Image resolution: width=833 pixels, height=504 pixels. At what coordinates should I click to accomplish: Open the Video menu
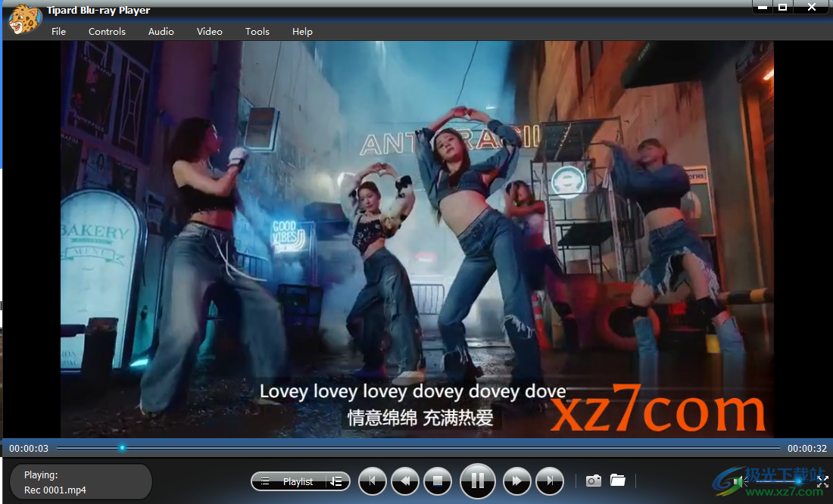coord(209,31)
